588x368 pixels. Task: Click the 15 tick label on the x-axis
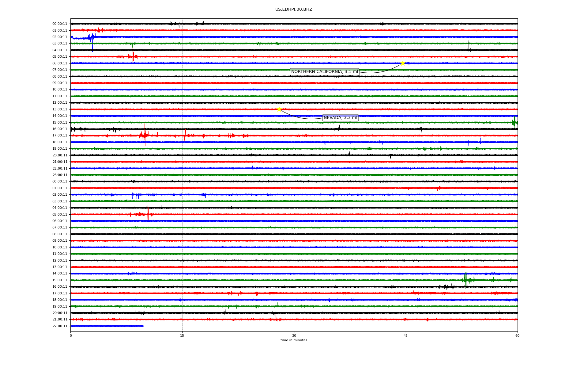(182, 335)
